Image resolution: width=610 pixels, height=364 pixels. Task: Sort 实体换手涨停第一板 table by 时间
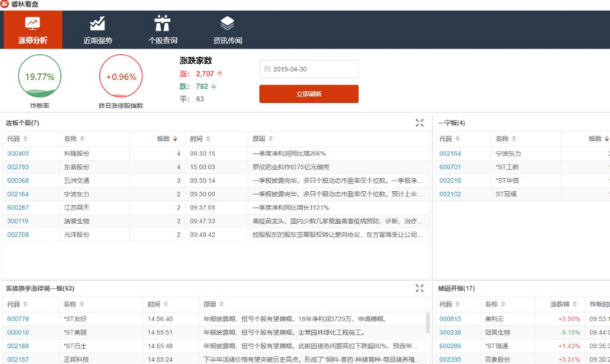click(x=165, y=304)
